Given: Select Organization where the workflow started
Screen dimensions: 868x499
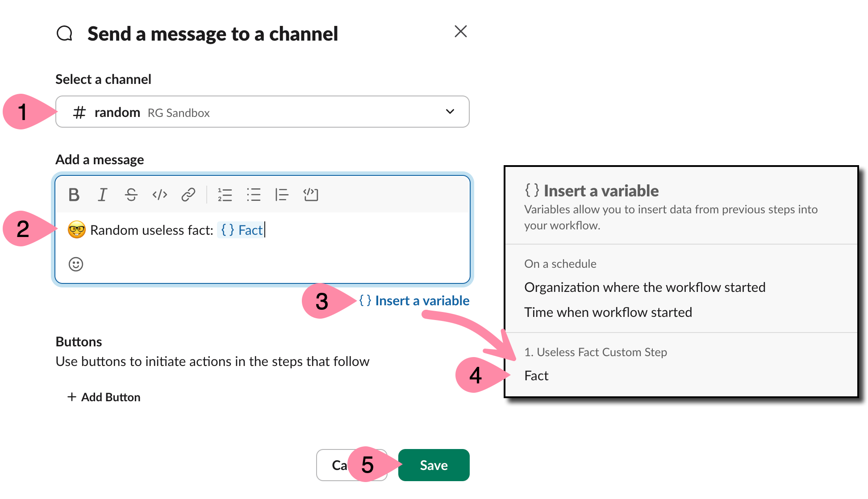Looking at the screenshot, I should (645, 287).
